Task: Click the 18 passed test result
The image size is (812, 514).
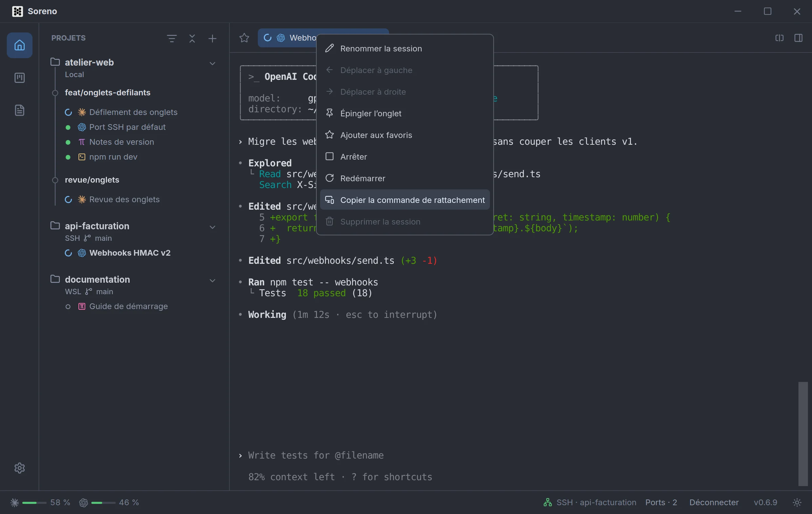Action: click(321, 293)
